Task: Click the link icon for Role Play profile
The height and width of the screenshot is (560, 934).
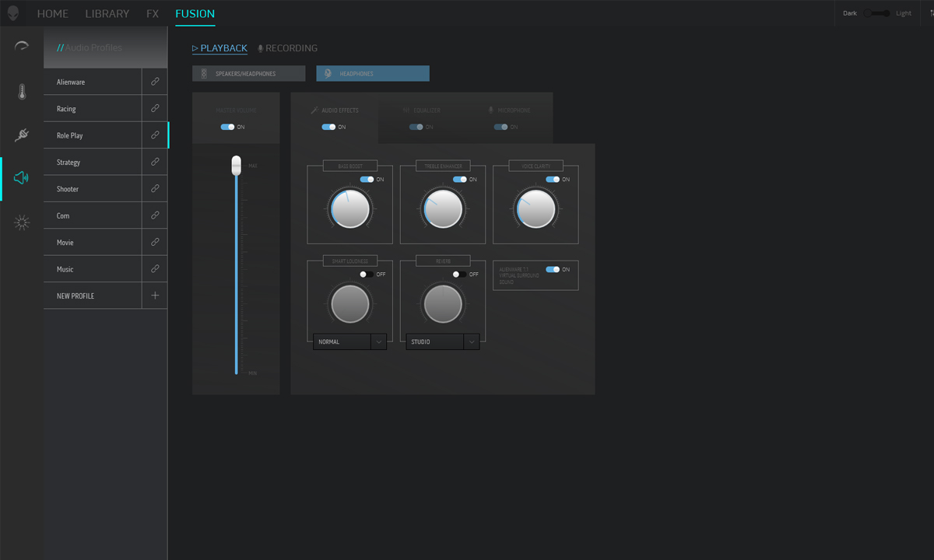Action: tap(155, 135)
